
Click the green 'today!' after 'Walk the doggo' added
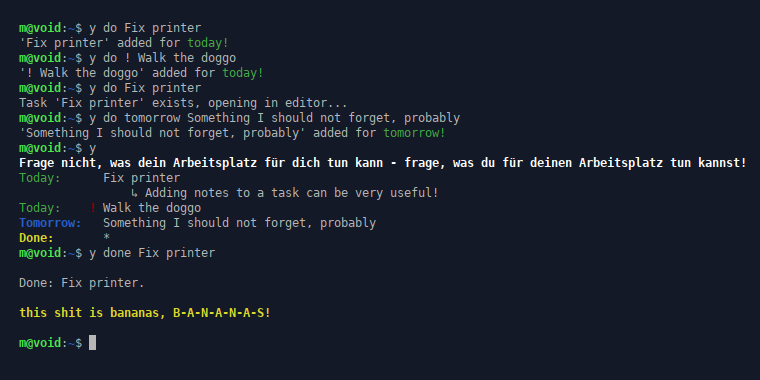pyautogui.click(x=243, y=73)
